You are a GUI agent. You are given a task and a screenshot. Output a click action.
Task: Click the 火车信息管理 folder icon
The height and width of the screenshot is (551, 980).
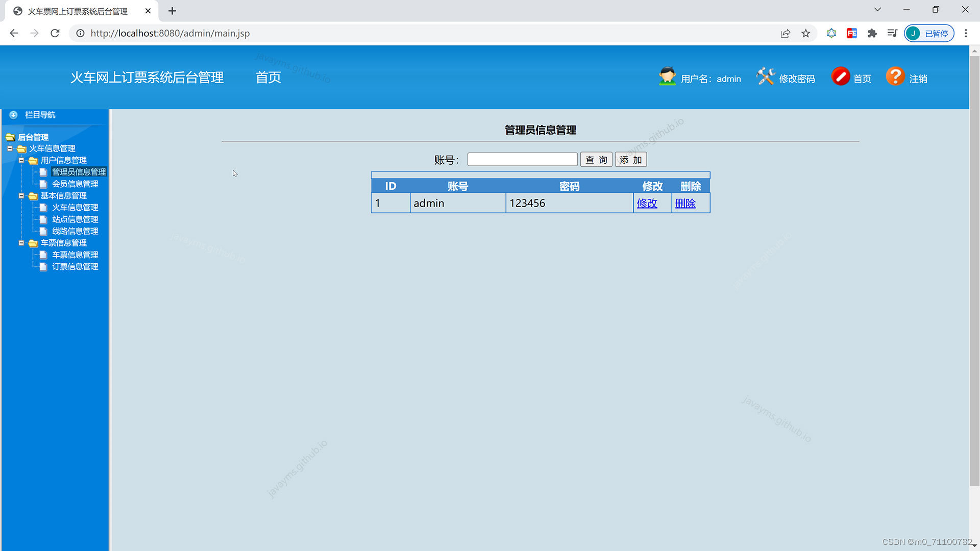point(21,148)
